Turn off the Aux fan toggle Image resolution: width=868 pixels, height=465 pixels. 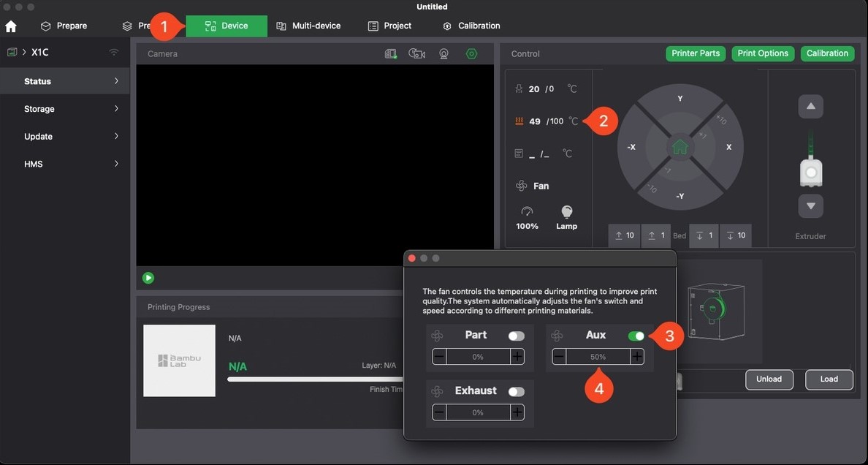pyautogui.click(x=636, y=336)
